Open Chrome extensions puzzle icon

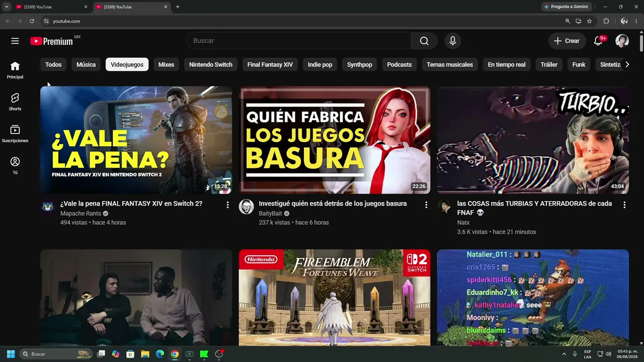(x=606, y=21)
